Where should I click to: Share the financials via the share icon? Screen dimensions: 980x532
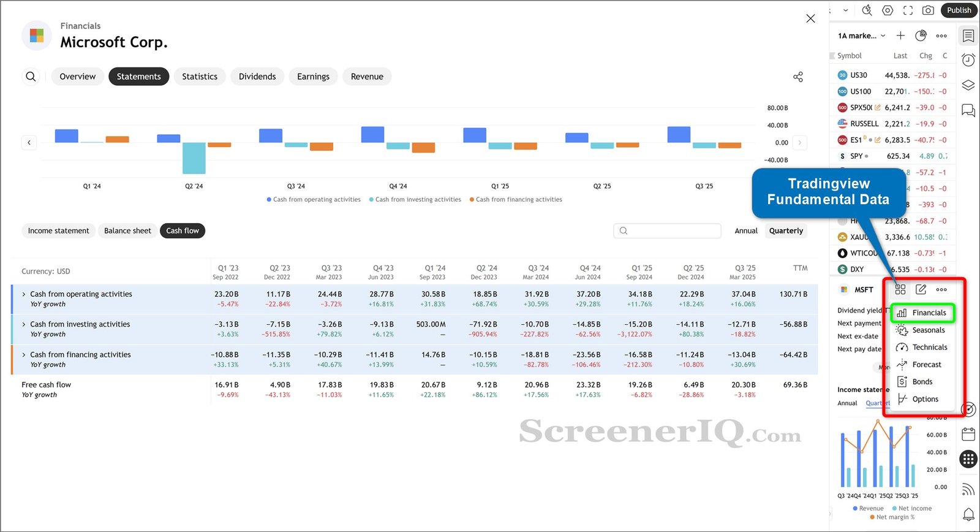coord(798,77)
